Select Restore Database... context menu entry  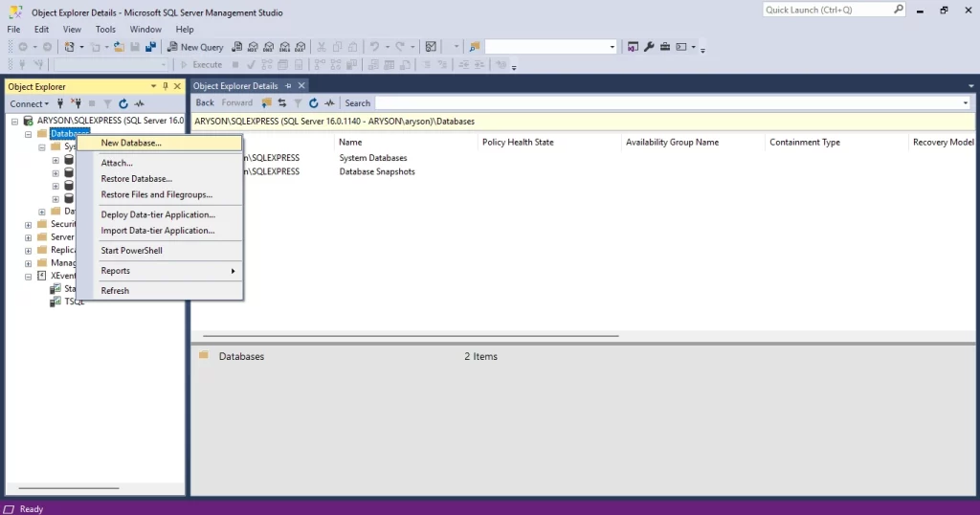(x=160, y=179)
